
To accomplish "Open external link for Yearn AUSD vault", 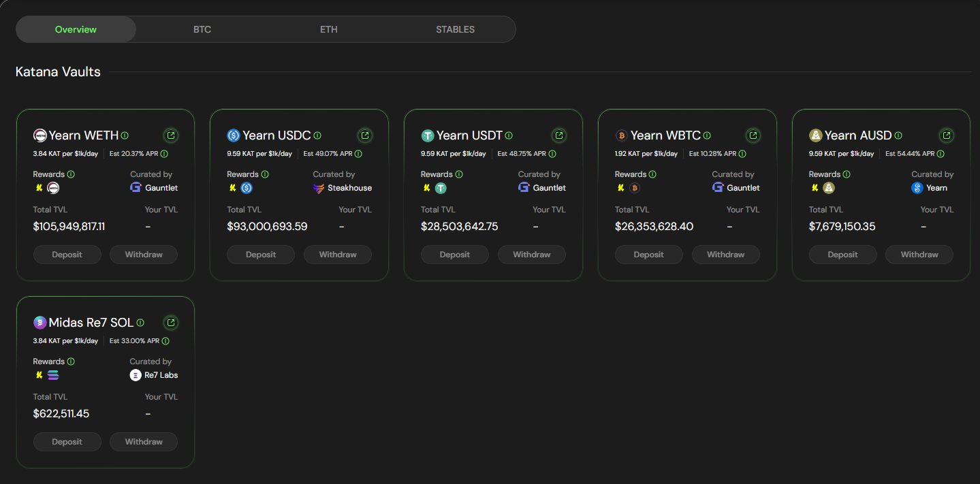I will (x=947, y=135).
